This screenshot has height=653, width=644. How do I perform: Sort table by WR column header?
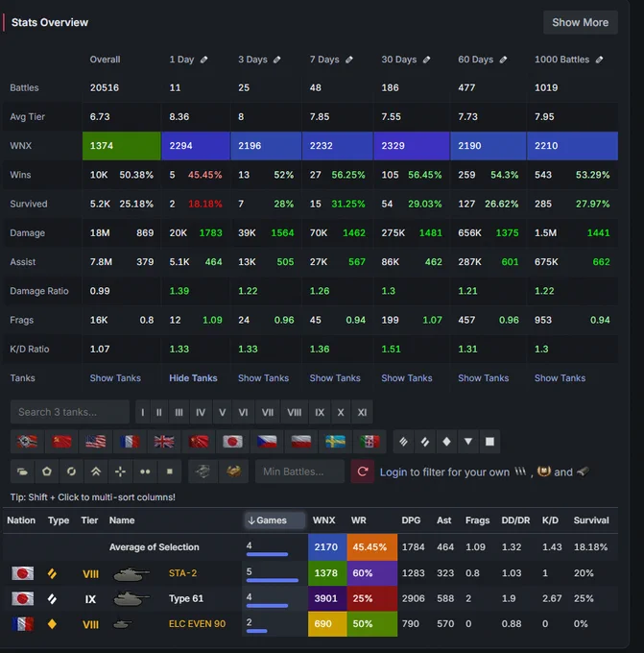point(358,520)
